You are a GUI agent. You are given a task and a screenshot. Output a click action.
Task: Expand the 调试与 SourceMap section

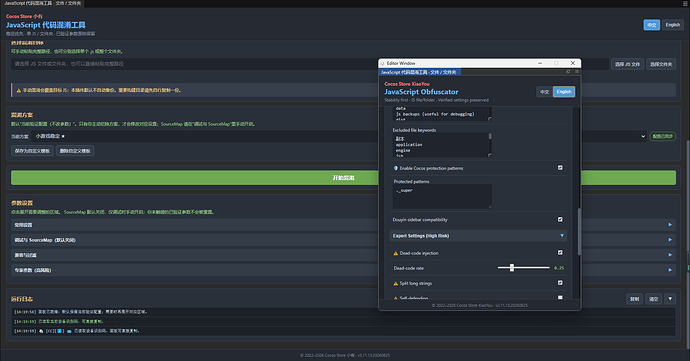click(x=343, y=240)
